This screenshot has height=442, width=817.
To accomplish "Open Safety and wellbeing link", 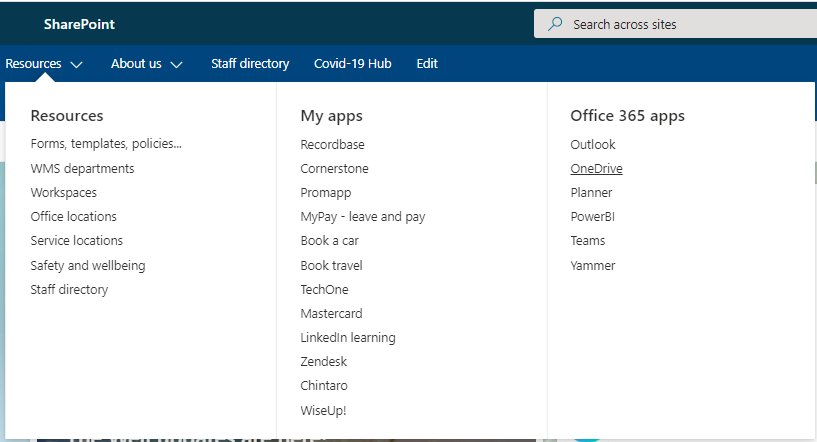I will point(88,265).
